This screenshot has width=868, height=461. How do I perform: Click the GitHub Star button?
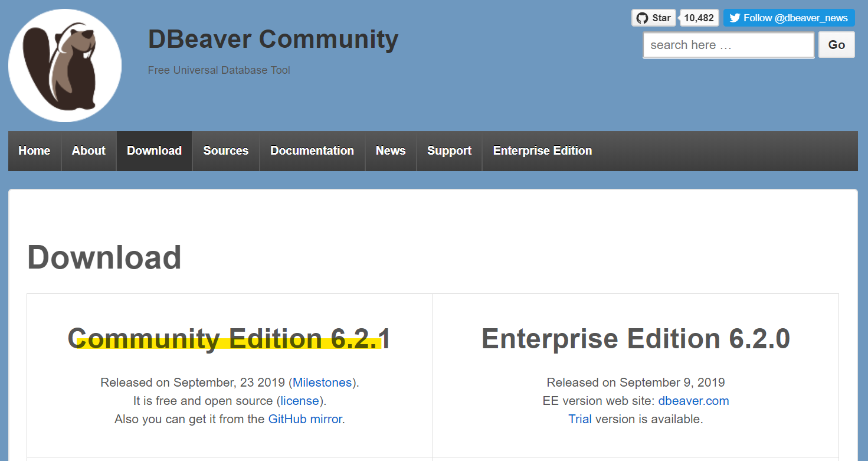pos(654,18)
